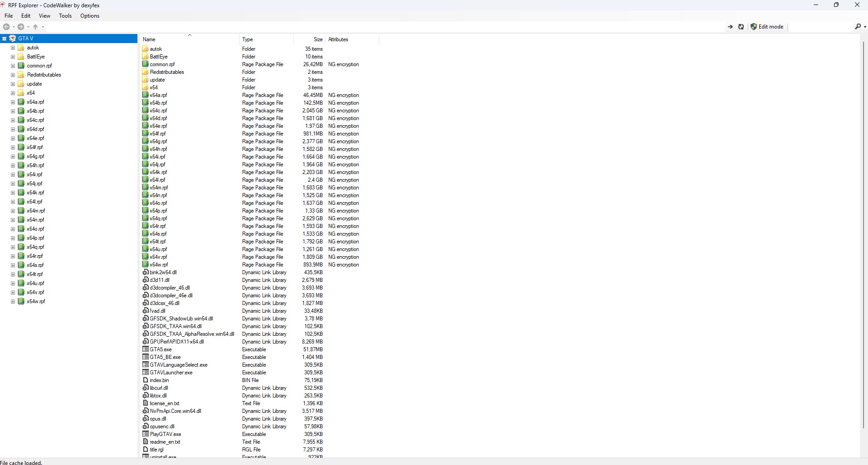Click the BattlEye folder icon in tree
This screenshot has width=868, height=465.
coord(21,57)
